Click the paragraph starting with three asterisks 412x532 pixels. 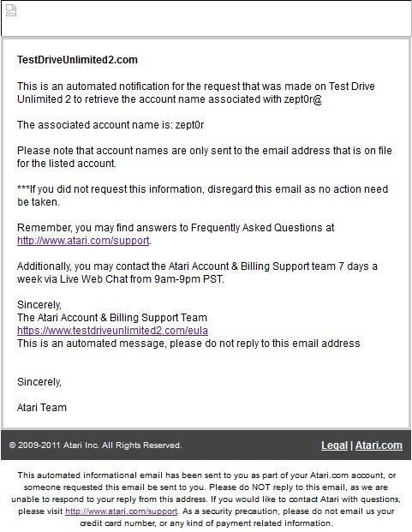pos(202,195)
